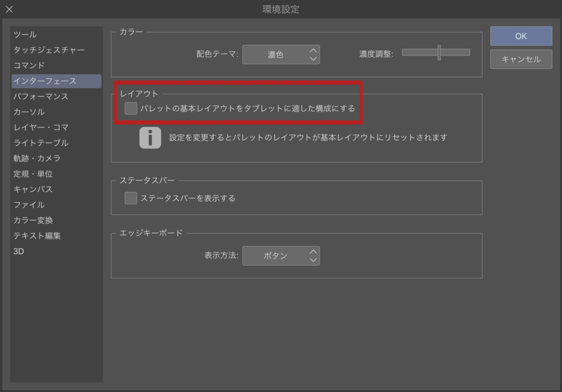
Task: Click the info icon in レイアウト section
Action: 150,137
